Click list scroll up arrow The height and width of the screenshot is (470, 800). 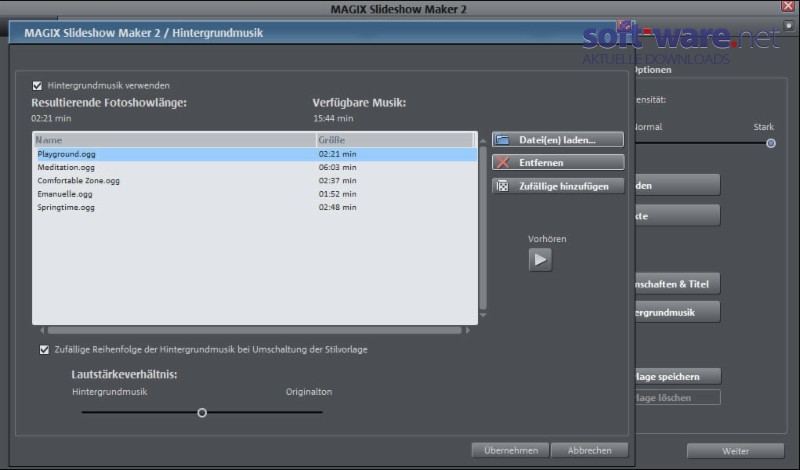pyautogui.click(x=483, y=141)
